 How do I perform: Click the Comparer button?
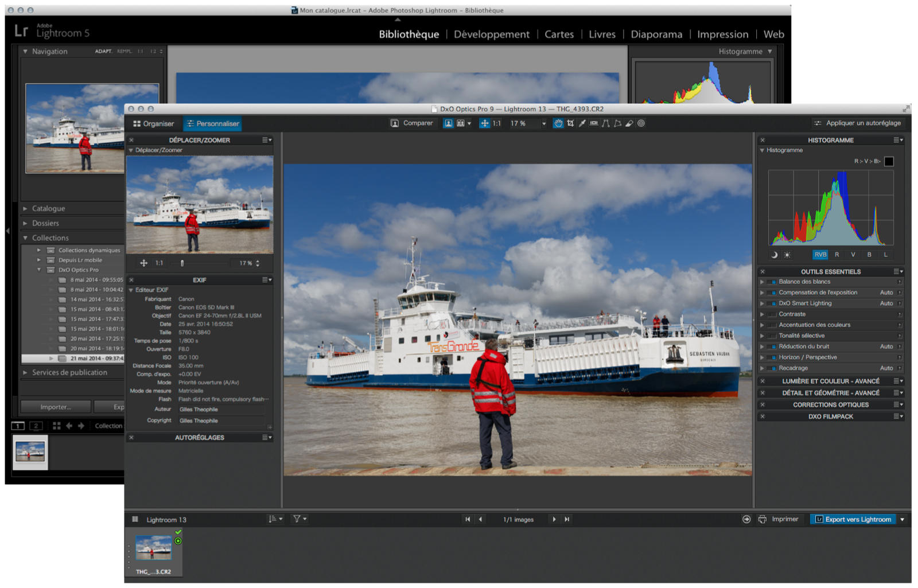point(412,123)
